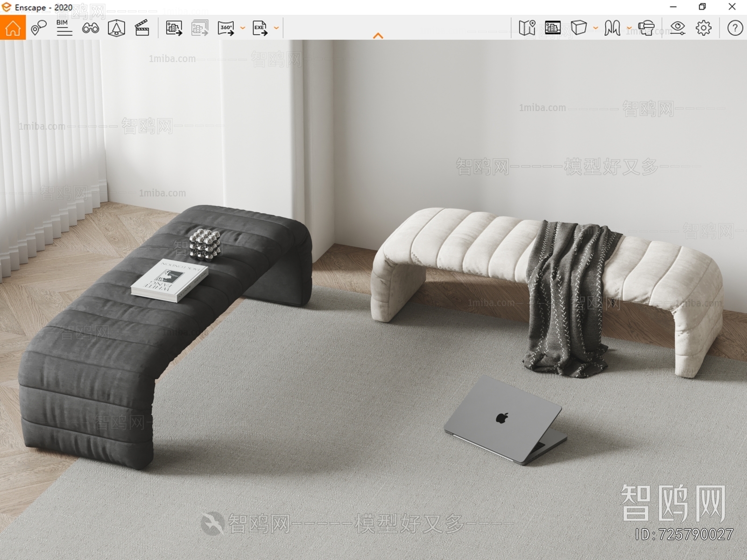Open manage views binoculars icon
747x560 pixels.
tap(90, 28)
